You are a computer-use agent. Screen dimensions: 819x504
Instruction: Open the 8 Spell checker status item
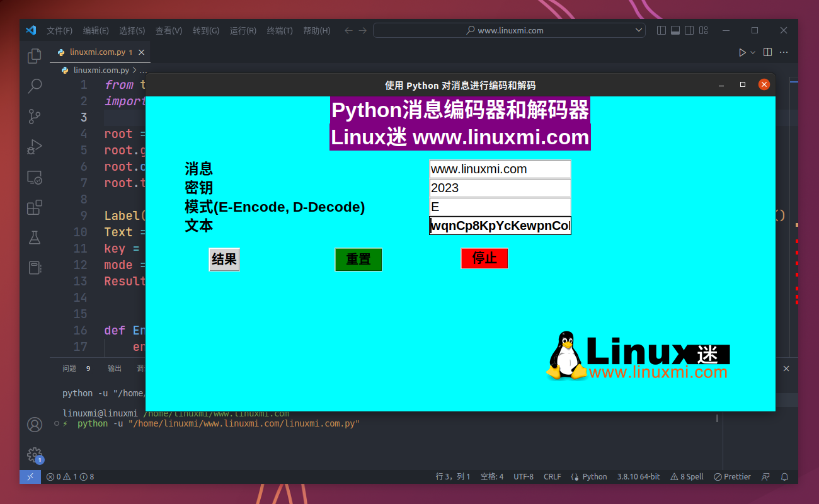pyautogui.click(x=687, y=477)
